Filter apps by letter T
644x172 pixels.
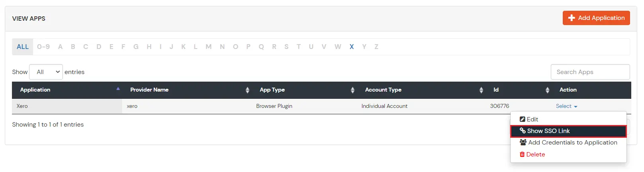pos(299,47)
